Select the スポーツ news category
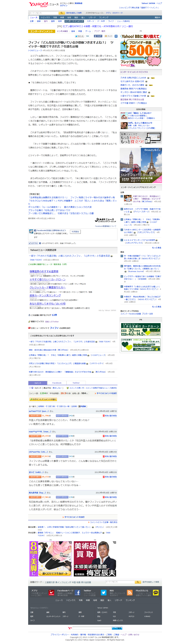 [x=90, y=21]
